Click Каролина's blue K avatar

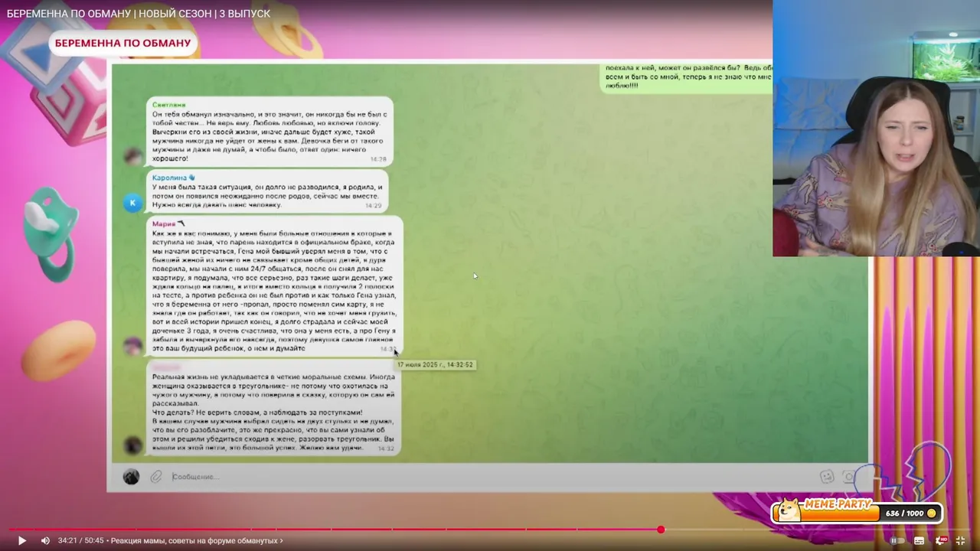(x=132, y=203)
